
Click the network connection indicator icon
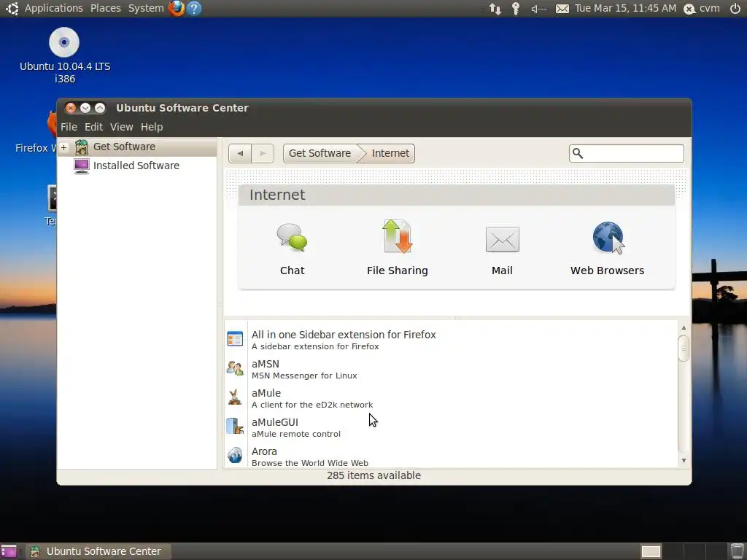pyautogui.click(x=495, y=9)
